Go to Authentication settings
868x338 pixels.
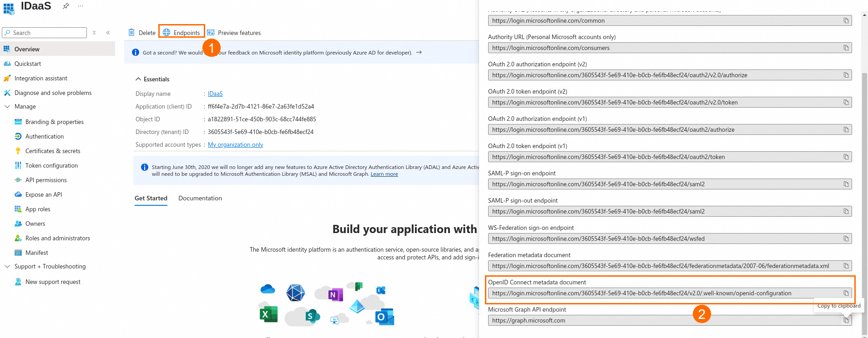click(x=45, y=136)
